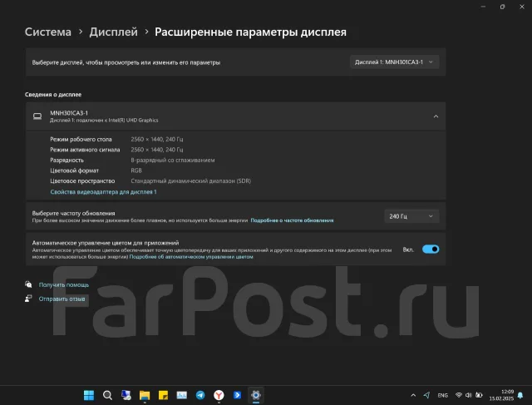532x405 pixels.
Task: Click the Get help icon
Action: pos(28,284)
